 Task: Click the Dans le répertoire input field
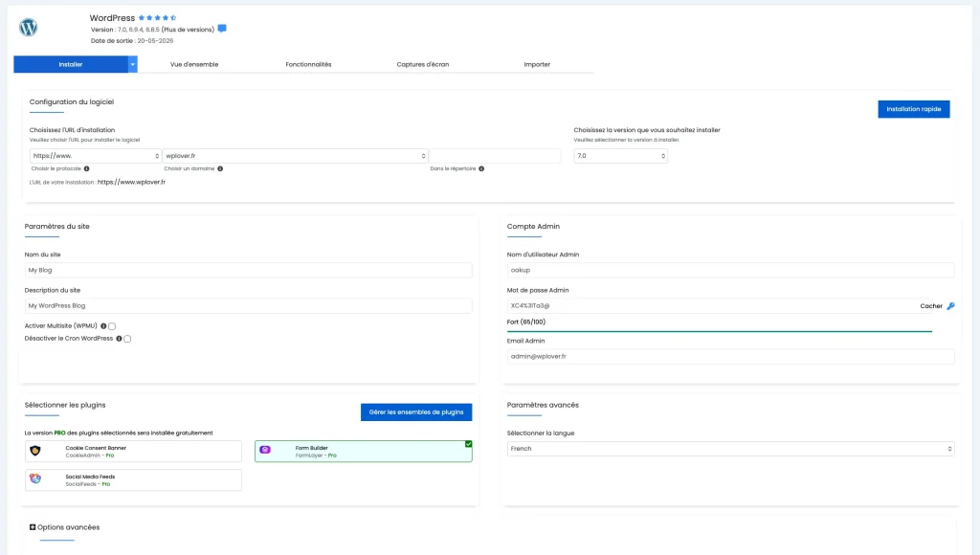point(495,156)
